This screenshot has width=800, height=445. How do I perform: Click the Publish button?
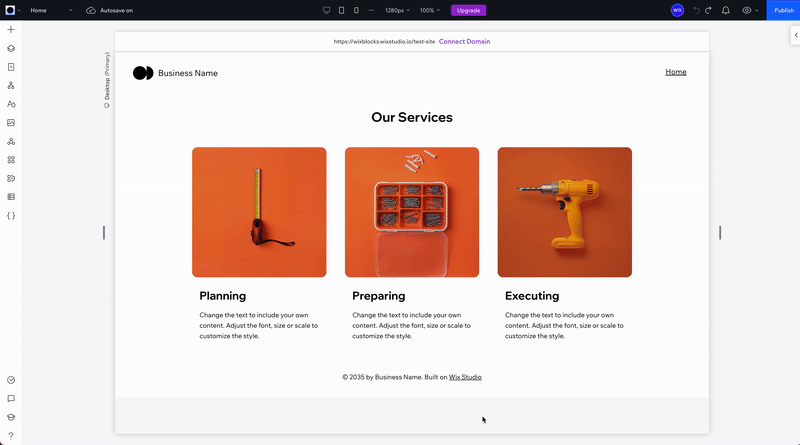[783, 10]
